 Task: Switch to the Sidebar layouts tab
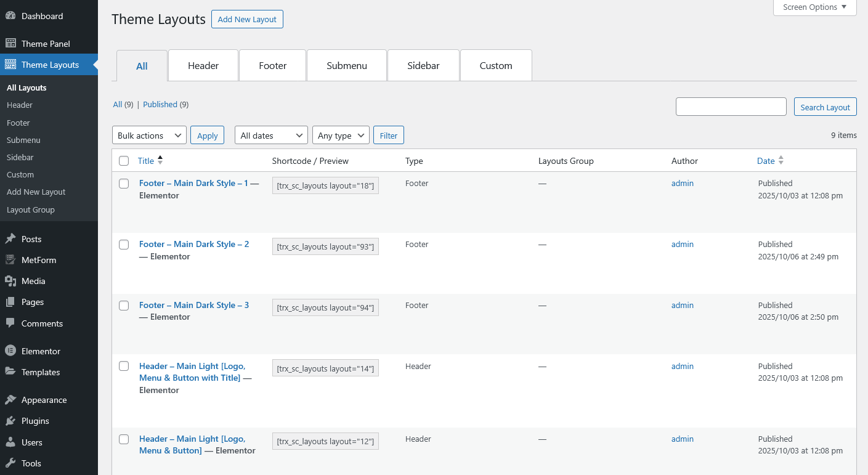[423, 66]
